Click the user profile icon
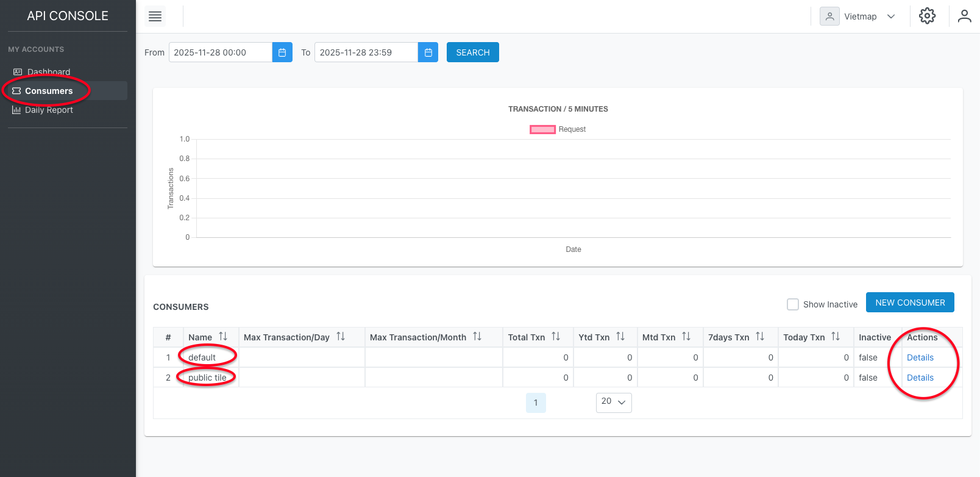 click(x=964, y=16)
